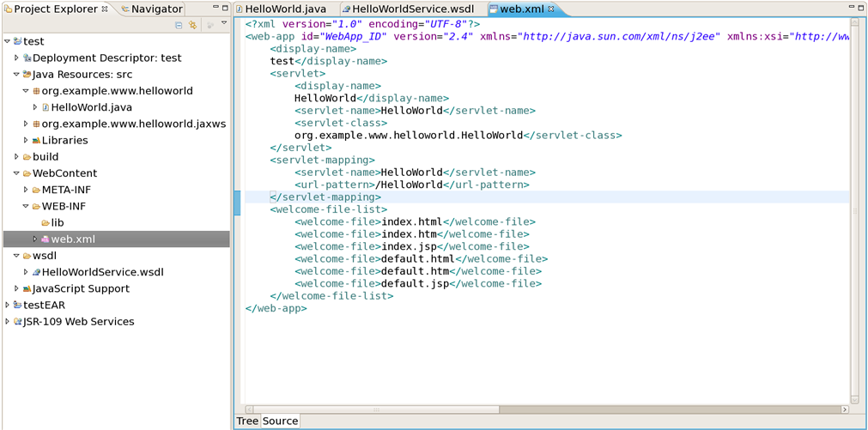This screenshot has height=430, width=868.
Task: Collapse the WebContent folder
Action: tap(16, 173)
